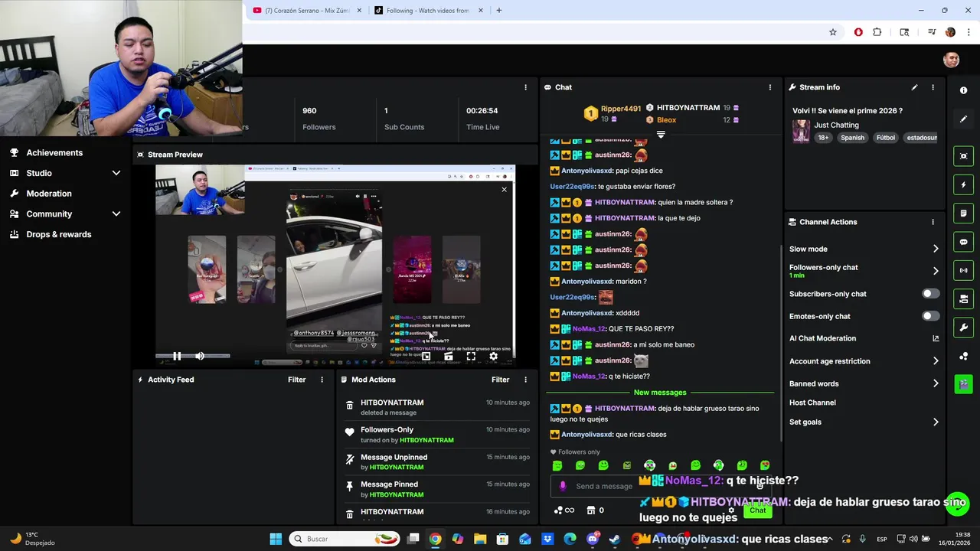Click info icon in right sidebar
Screen dimensions: 980x551
[963, 90]
